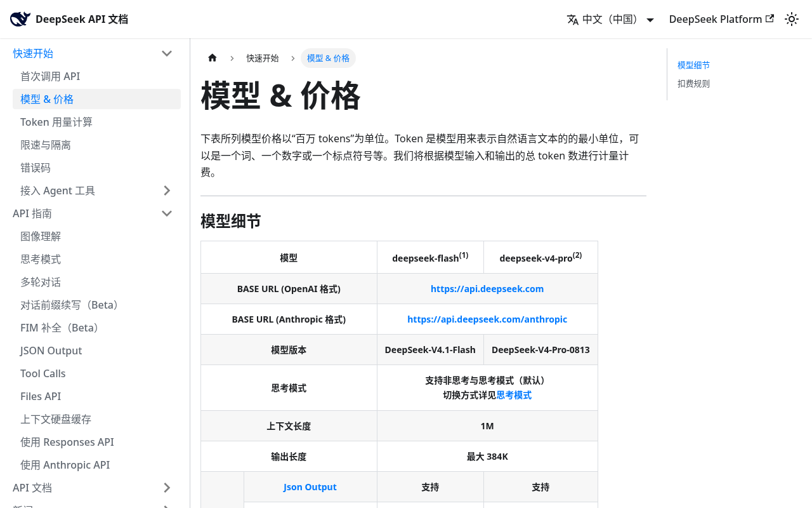The image size is (812, 508).
Task: Jump to 模型细节 in the page outline
Action: [694, 65]
